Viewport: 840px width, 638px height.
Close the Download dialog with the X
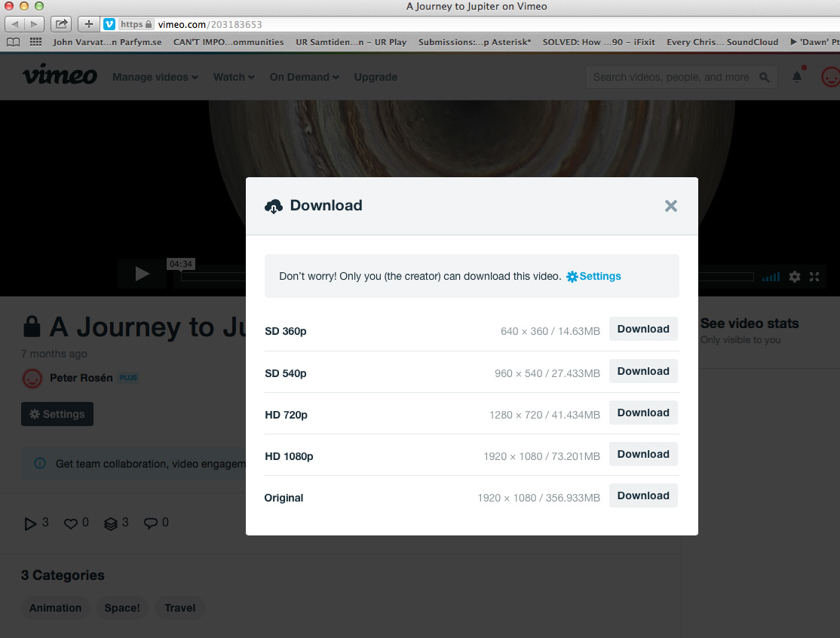tap(670, 206)
